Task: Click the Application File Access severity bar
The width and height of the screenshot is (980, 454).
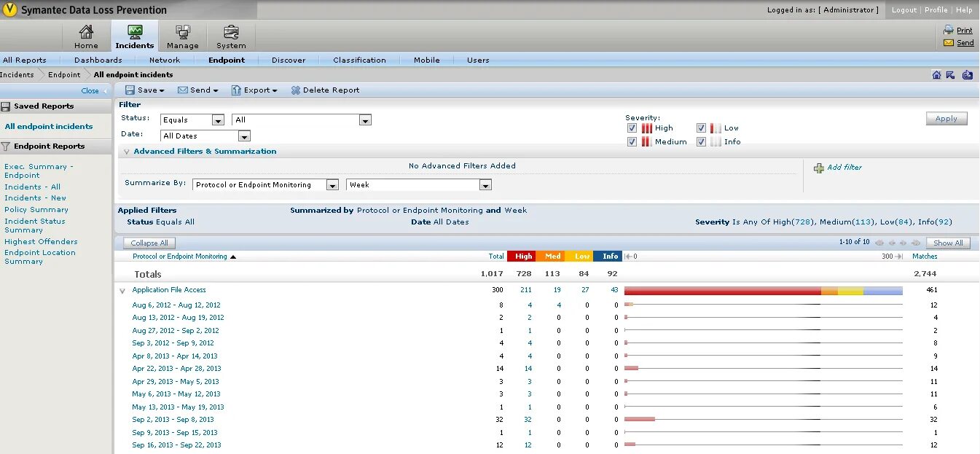Action: (764, 291)
